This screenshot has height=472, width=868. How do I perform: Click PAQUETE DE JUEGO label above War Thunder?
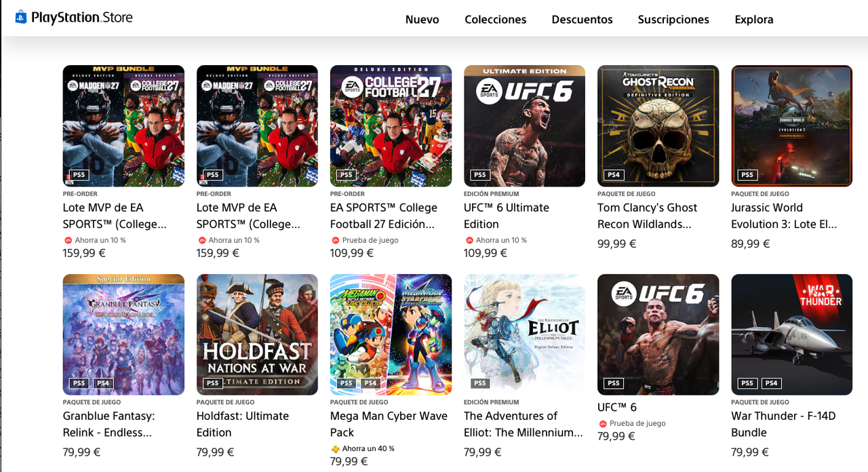point(760,402)
